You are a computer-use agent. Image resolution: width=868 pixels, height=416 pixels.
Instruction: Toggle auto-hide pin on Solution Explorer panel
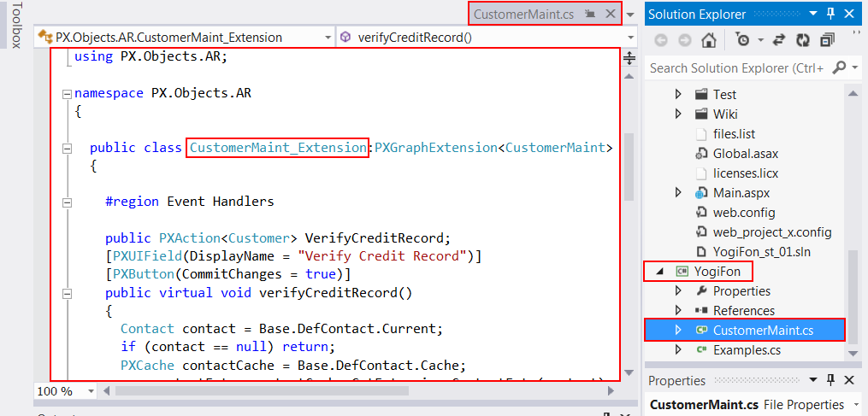point(831,14)
